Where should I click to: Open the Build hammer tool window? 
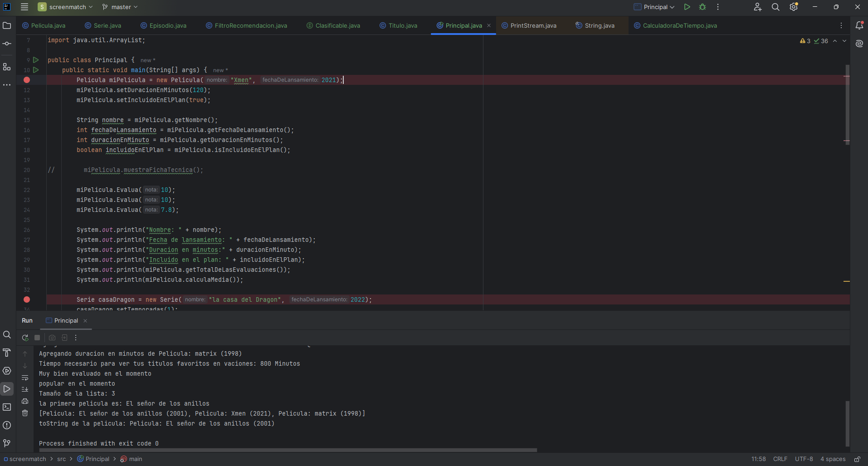[7, 353]
